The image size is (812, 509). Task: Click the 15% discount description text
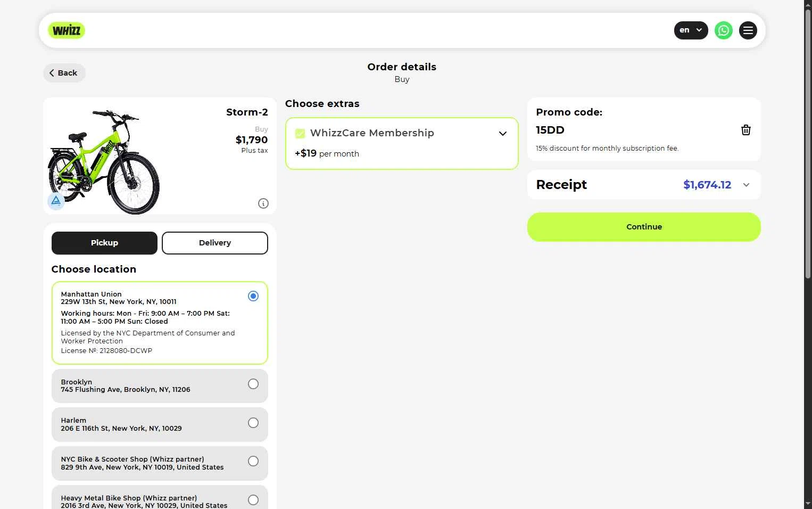click(607, 149)
